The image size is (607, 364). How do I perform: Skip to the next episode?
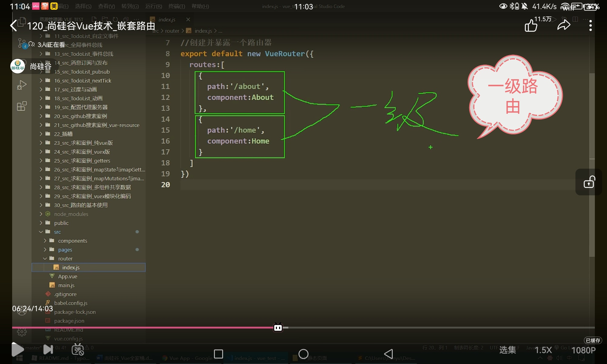click(48, 349)
